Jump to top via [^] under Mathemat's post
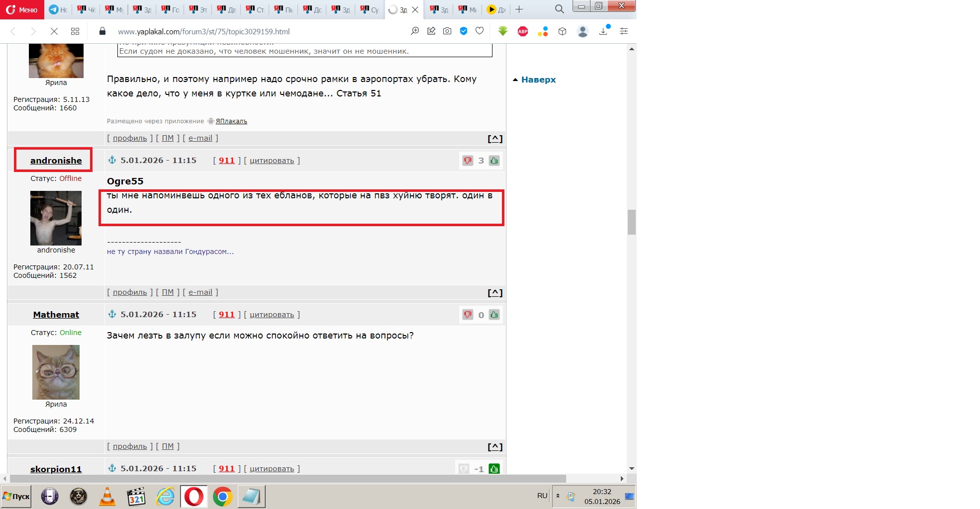This screenshot has width=980, height=509. [495, 447]
